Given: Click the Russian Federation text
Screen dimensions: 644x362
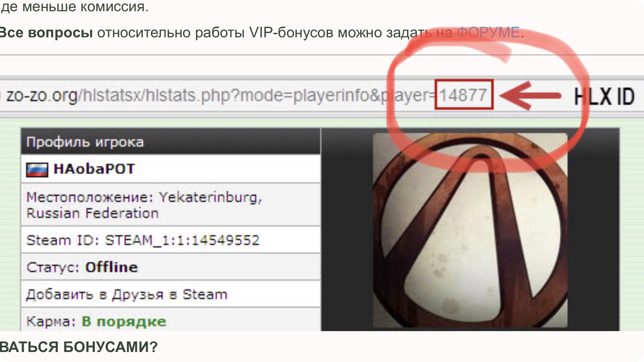Looking at the screenshot, I should [93, 213].
